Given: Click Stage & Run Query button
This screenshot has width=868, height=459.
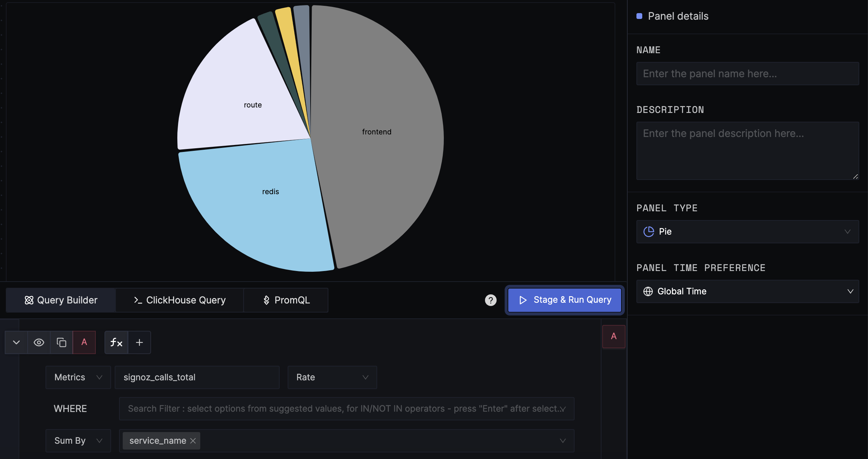Looking at the screenshot, I should point(564,299).
